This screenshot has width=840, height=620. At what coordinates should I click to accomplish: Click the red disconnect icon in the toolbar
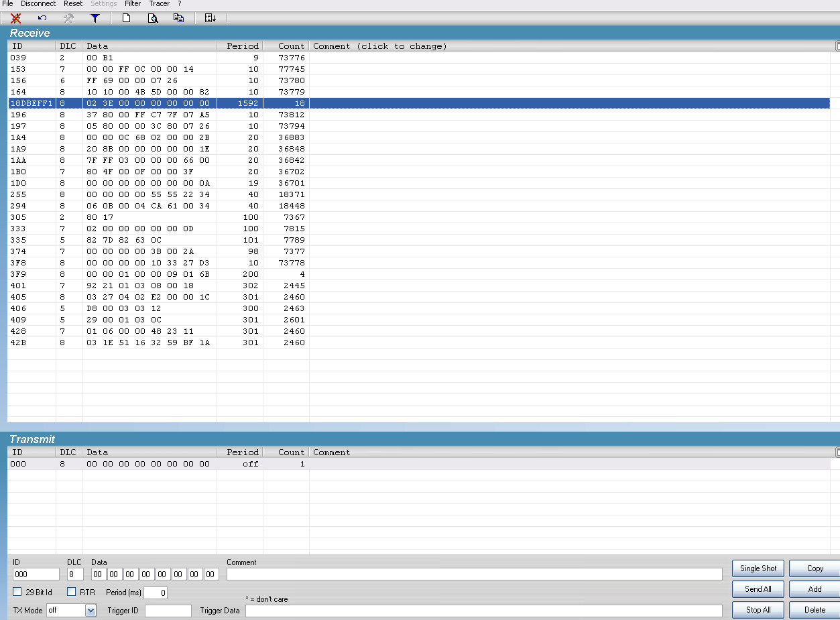click(16, 18)
